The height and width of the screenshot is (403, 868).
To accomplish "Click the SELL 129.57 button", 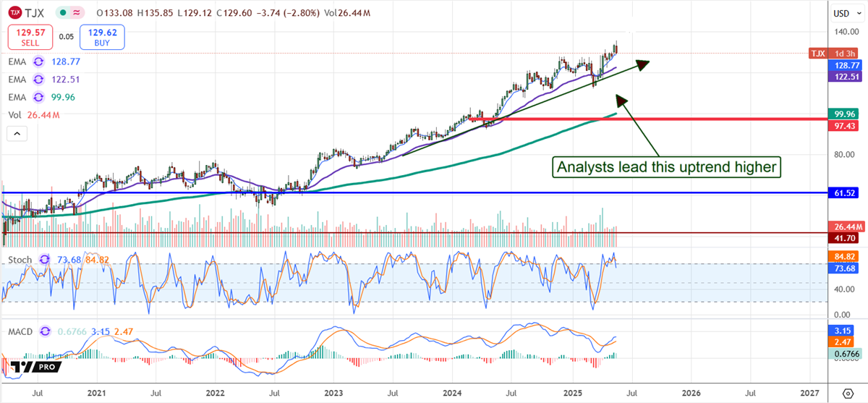I will (x=29, y=36).
